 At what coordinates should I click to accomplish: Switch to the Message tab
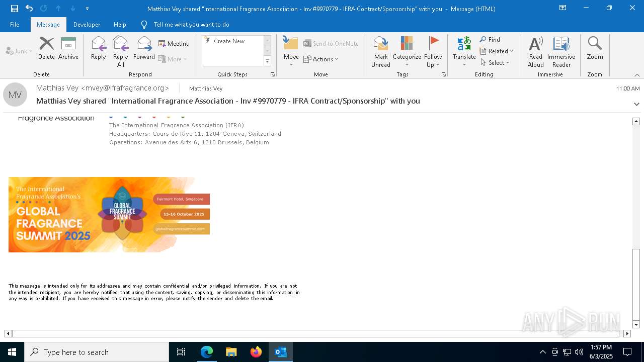[48, 25]
